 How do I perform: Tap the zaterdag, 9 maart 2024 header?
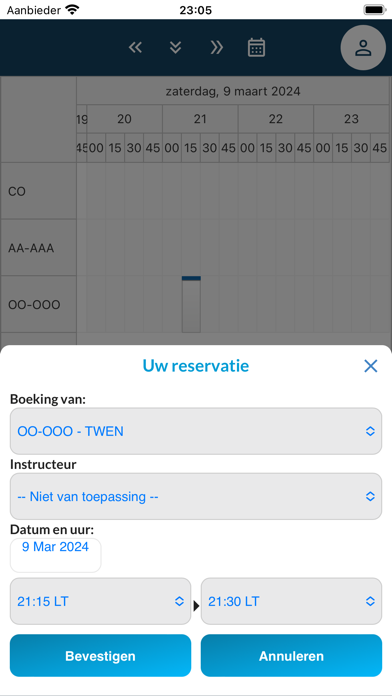pyautogui.click(x=233, y=91)
